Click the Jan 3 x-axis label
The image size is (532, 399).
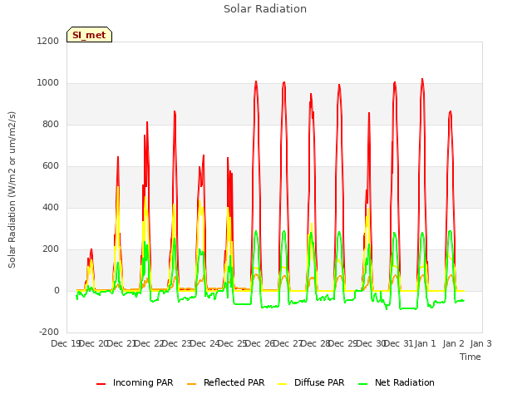(x=480, y=343)
